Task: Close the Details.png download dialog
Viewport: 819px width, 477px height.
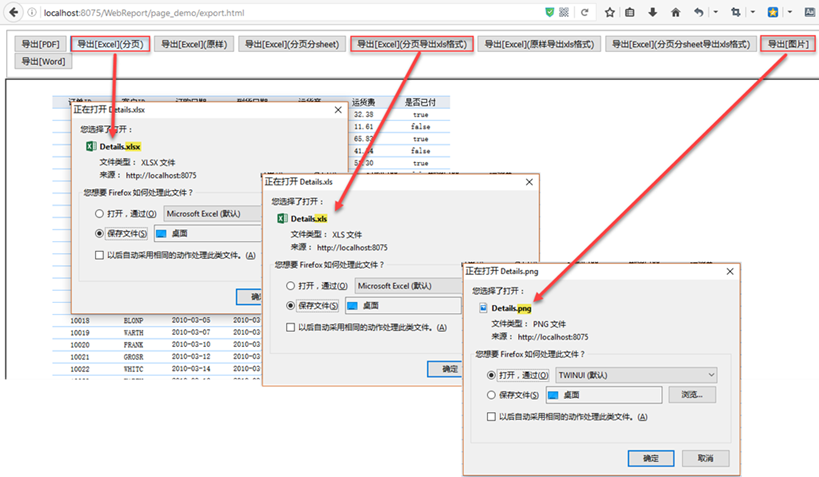Action: [x=730, y=271]
